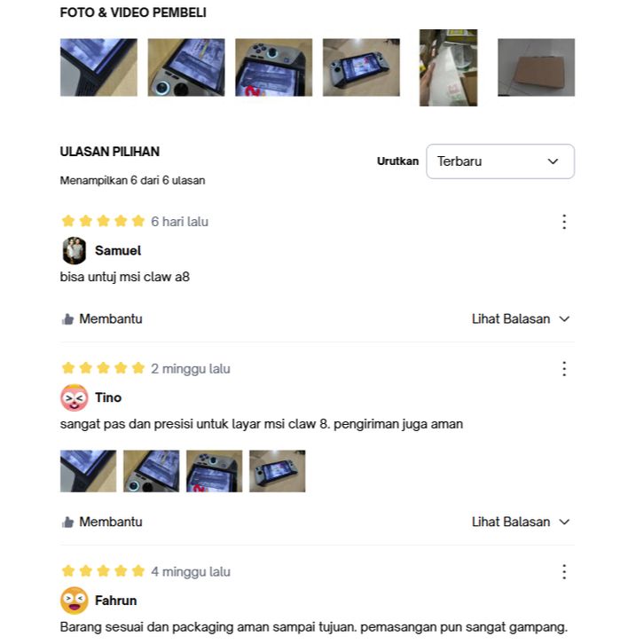The image size is (644, 644).
Task: Open tall buyer photo of packaging
Action: tap(448, 67)
